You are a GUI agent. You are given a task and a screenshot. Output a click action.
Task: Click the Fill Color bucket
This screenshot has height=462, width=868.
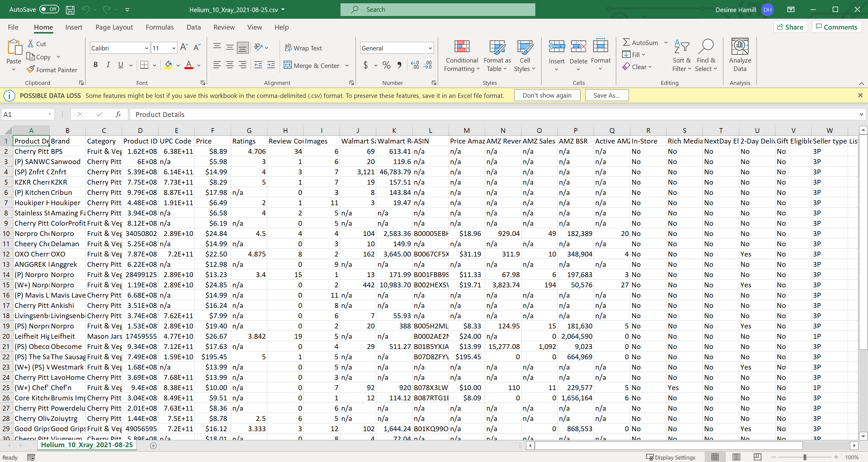click(x=168, y=65)
